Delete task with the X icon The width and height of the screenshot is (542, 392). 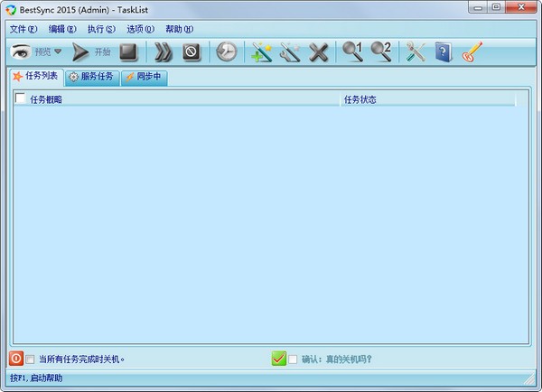pos(318,52)
